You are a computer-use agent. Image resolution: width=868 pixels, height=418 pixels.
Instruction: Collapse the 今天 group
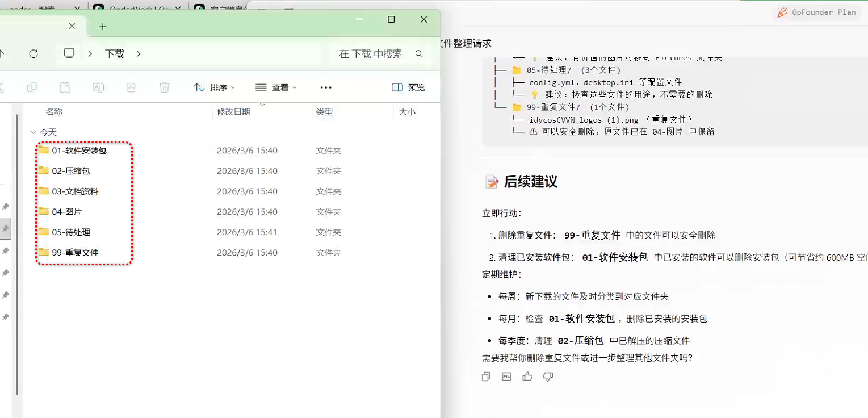click(x=33, y=132)
